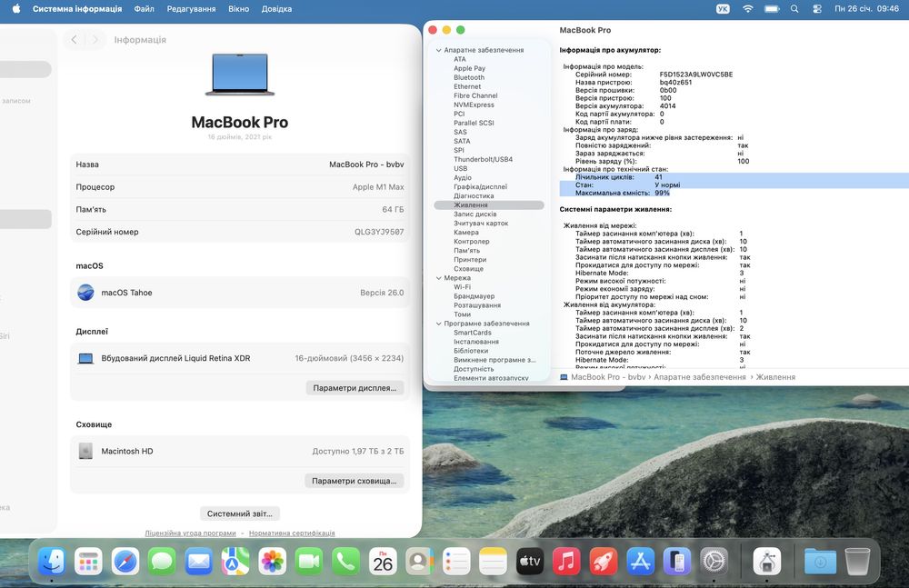
Task: Click the MacBook Pro laptop image
Action: click(239, 75)
